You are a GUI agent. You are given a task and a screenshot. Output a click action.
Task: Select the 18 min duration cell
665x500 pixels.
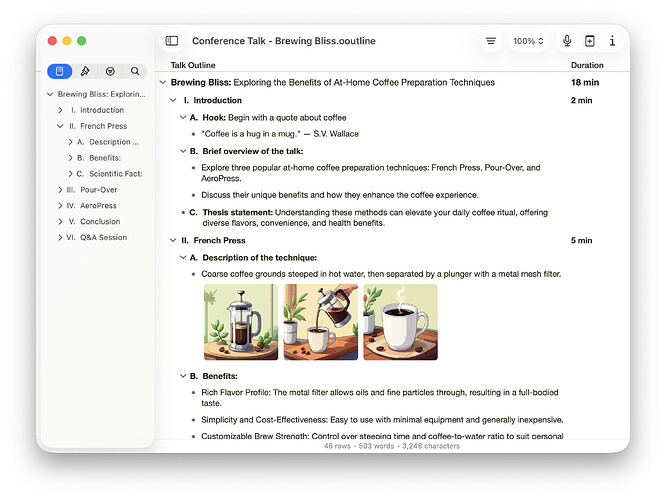585,82
